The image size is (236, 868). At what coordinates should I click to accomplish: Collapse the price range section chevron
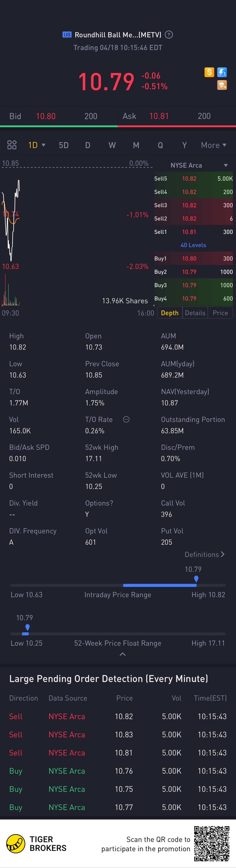click(123, 654)
